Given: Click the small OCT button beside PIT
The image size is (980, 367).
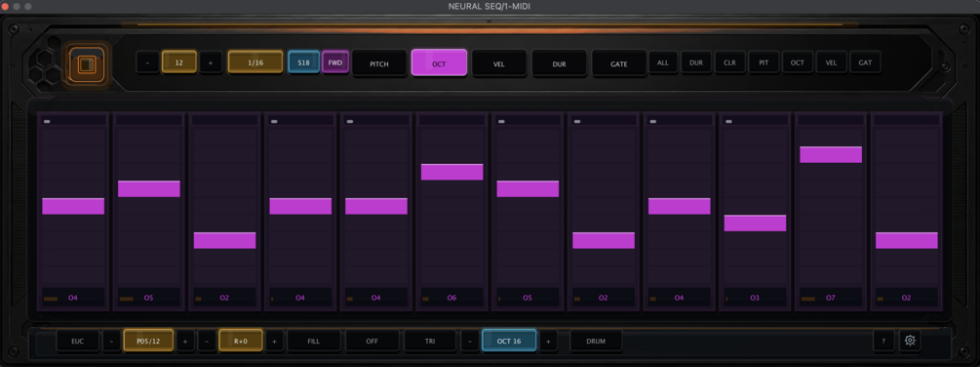Looking at the screenshot, I should tap(798, 62).
